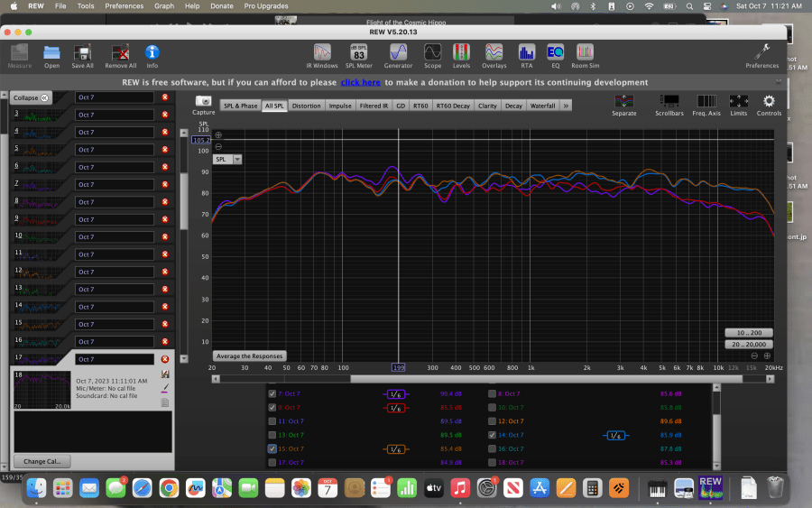The image size is (812, 508).
Task: Open graph Controls gear icon
Action: [x=769, y=106]
